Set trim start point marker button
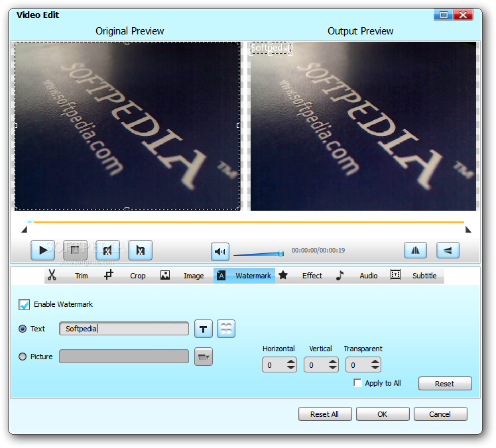This screenshot has height=448, width=496. [x=107, y=251]
